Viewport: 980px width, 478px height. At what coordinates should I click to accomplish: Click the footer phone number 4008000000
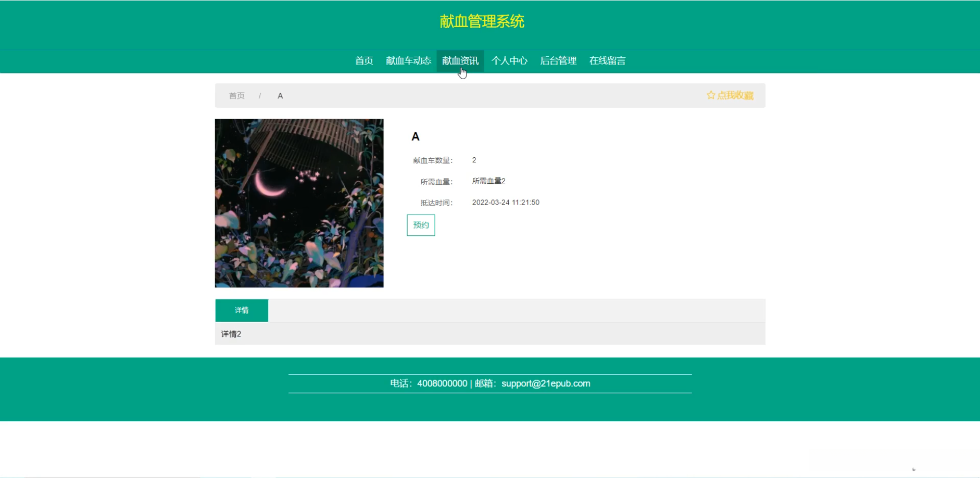pyautogui.click(x=442, y=384)
